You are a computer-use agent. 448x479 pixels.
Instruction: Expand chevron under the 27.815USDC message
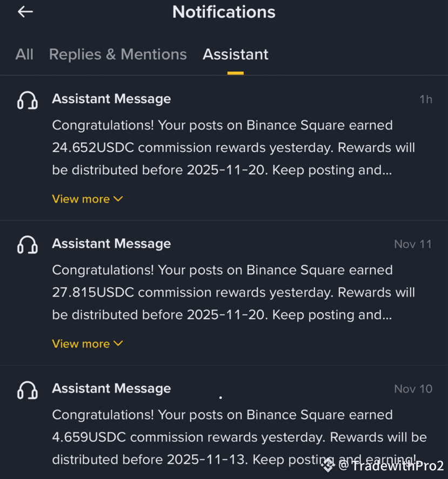point(118,343)
